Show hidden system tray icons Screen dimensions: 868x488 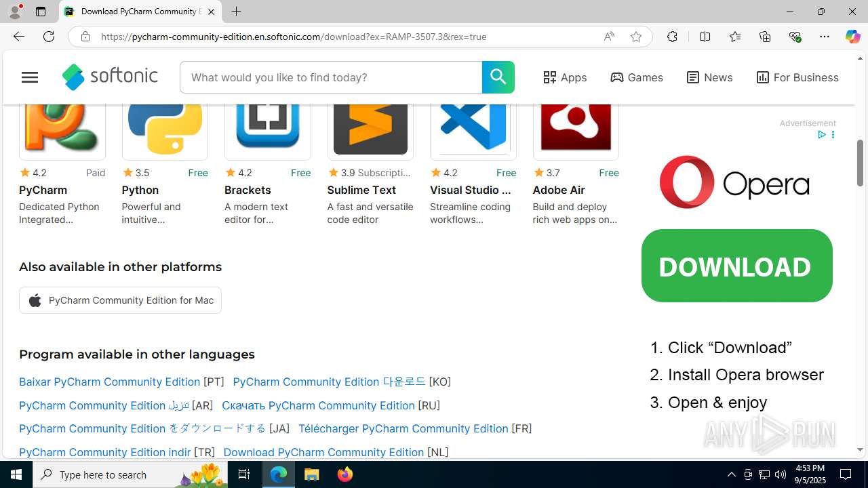731,474
